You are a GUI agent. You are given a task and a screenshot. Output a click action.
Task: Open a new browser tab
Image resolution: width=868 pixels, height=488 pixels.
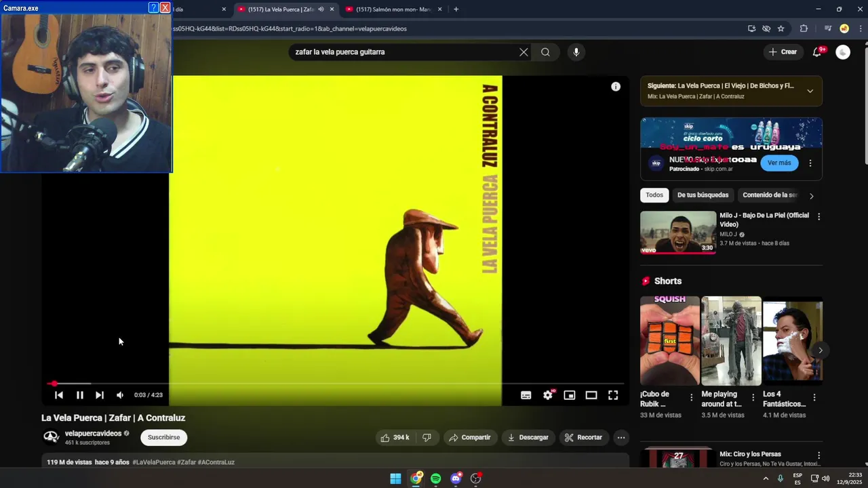(x=456, y=9)
